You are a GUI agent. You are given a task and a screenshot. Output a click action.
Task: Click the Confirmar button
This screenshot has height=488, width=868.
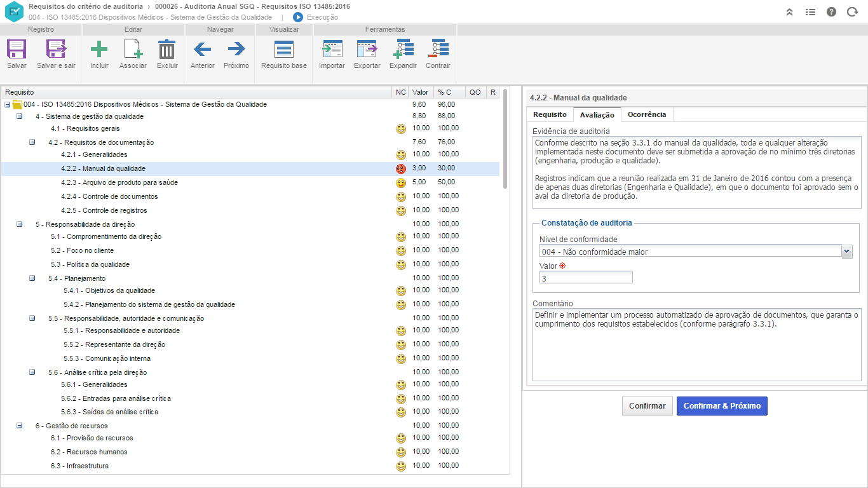pyautogui.click(x=647, y=406)
